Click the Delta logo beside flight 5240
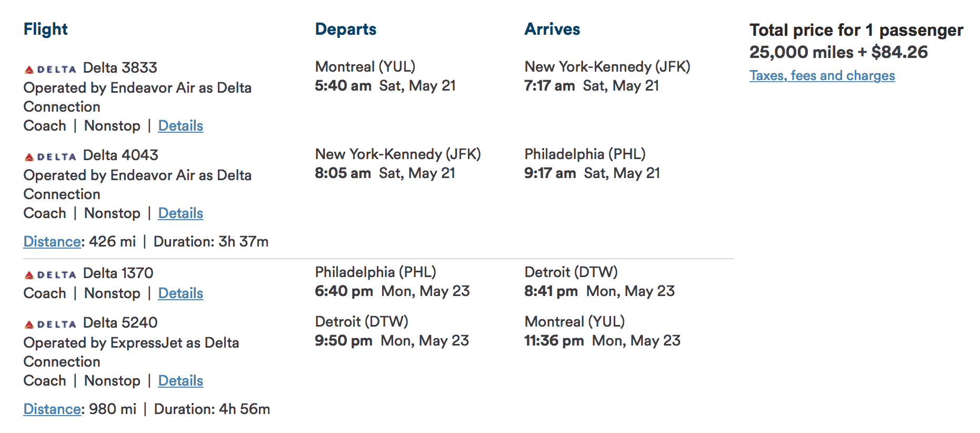 coord(51,324)
